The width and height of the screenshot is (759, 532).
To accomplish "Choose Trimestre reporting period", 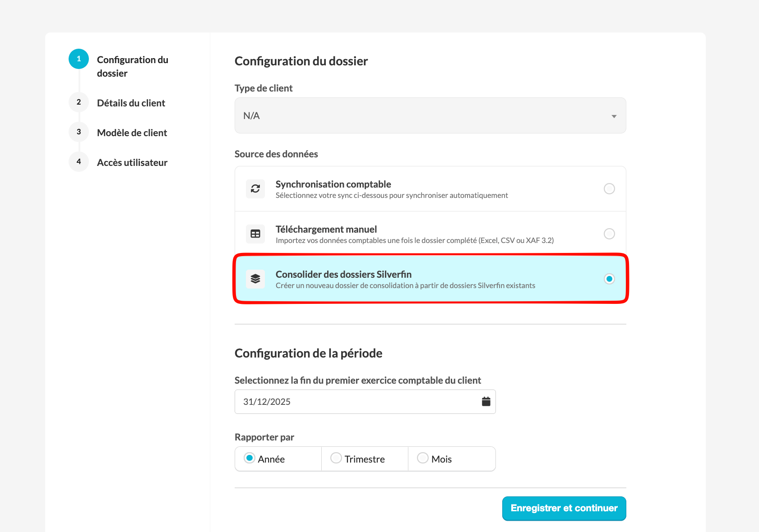I will [x=336, y=458].
